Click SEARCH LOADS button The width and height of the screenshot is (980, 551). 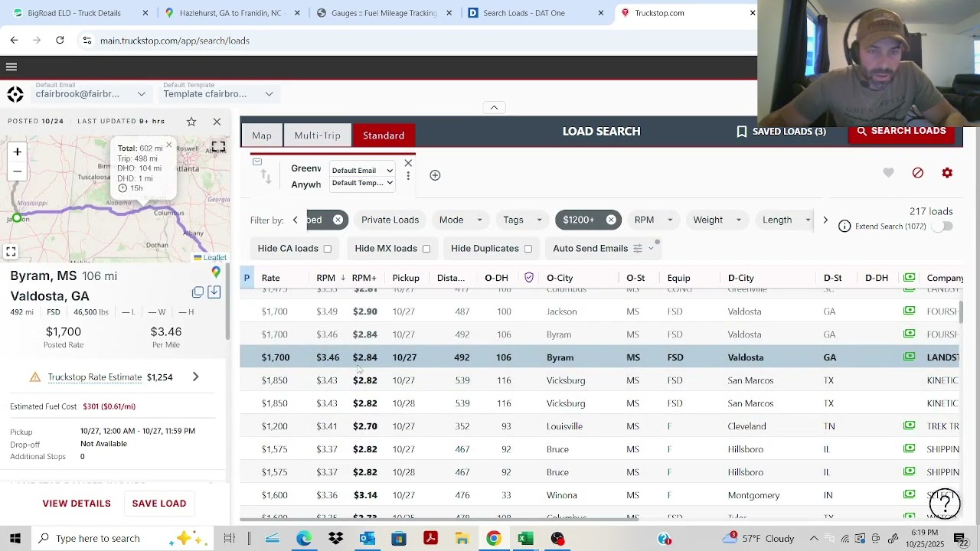901,132
